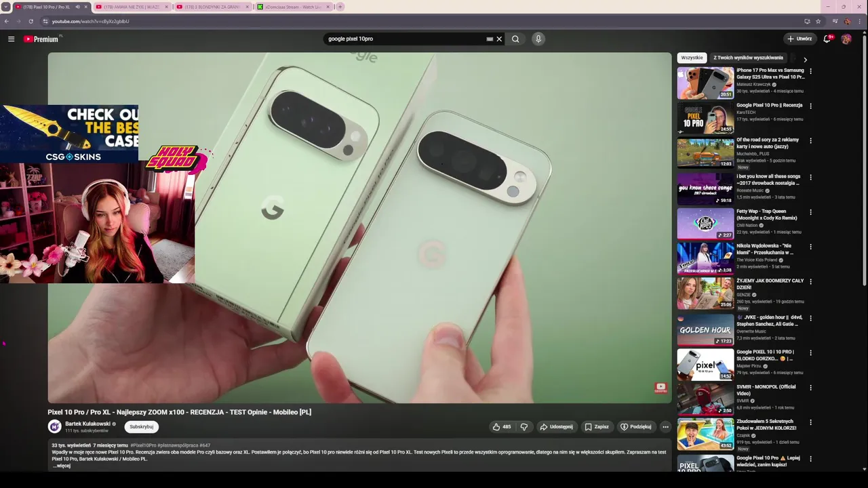Open GOLDEN HOUR video thumbnail
Screen dimensions: 868x488
pos(705,329)
